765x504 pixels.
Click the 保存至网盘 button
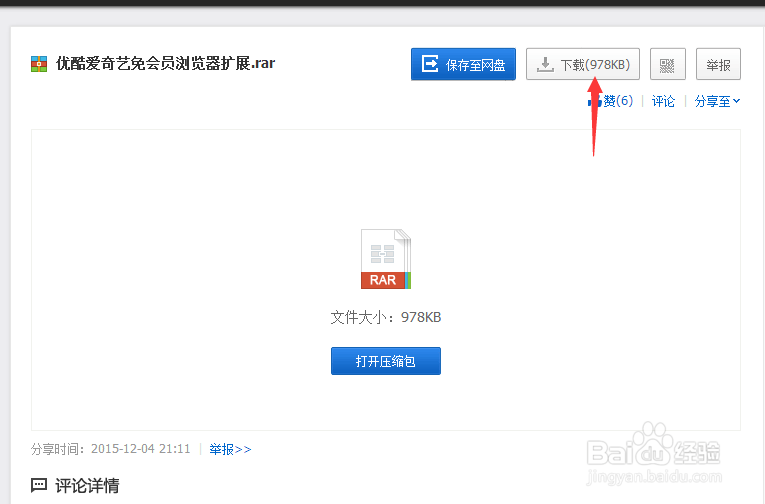pyautogui.click(x=463, y=64)
